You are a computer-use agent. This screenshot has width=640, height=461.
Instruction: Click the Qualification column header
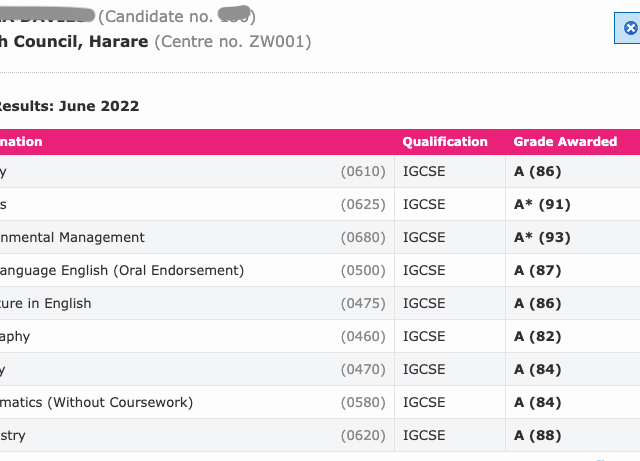[x=445, y=142]
